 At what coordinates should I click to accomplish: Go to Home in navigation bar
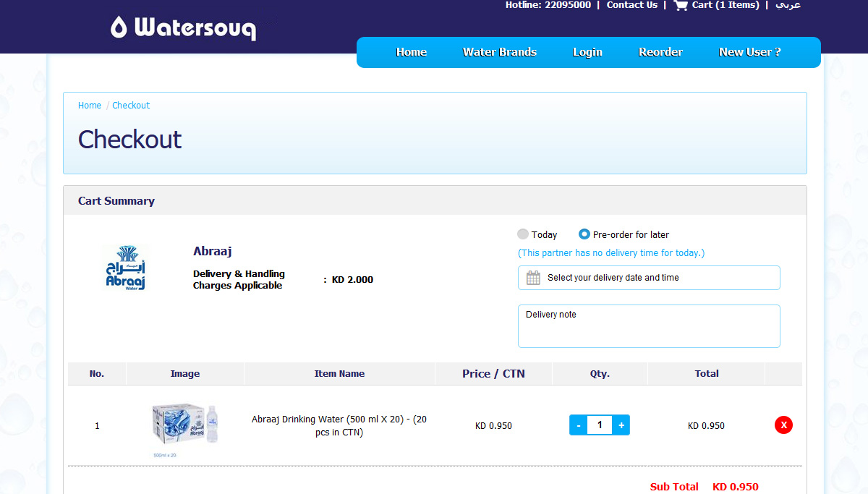pyautogui.click(x=412, y=52)
